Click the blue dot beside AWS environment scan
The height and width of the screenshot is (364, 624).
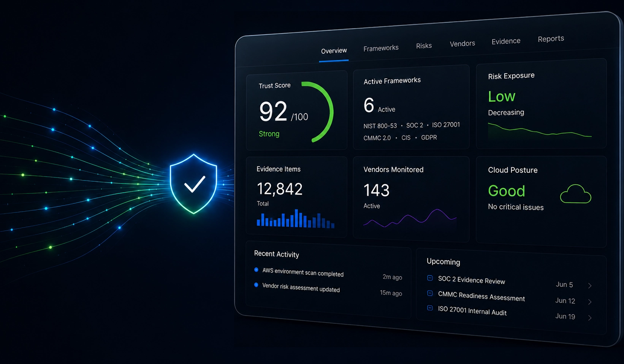256,270
